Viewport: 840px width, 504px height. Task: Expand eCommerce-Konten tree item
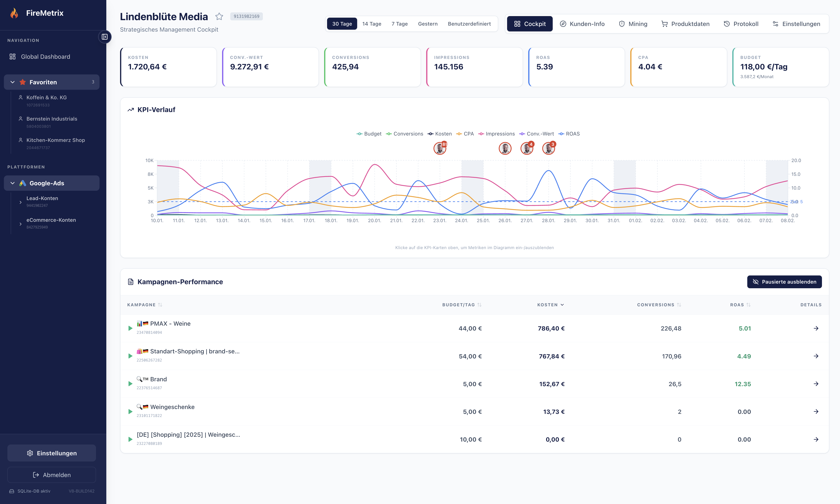click(20, 224)
